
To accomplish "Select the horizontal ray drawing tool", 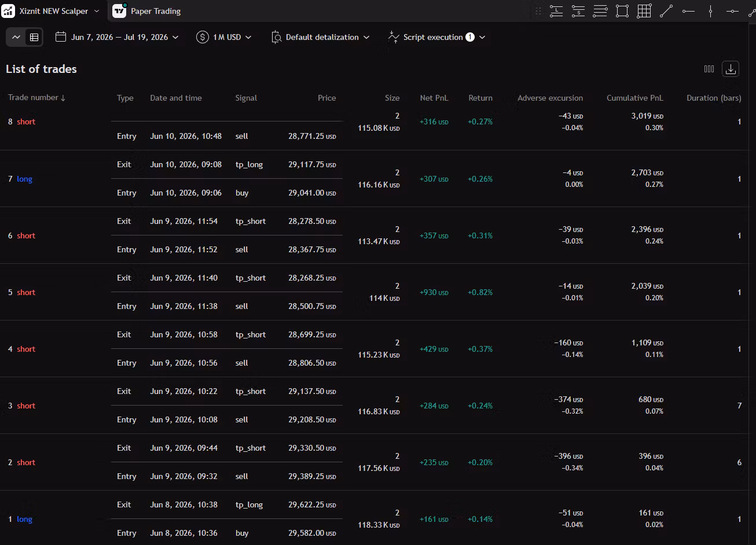I will (x=688, y=11).
